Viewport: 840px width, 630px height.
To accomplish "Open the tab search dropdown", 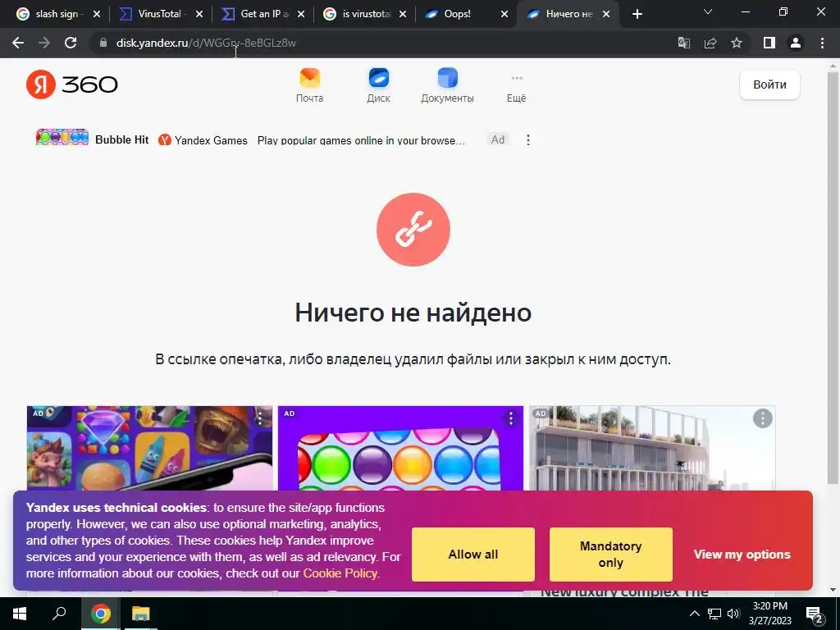I will pyautogui.click(x=708, y=11).
